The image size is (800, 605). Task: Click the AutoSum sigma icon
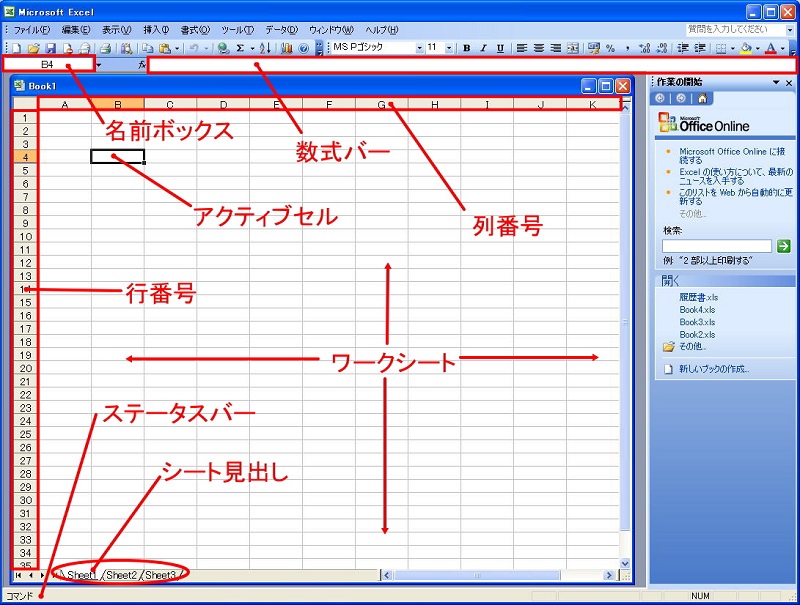[240, 48]
